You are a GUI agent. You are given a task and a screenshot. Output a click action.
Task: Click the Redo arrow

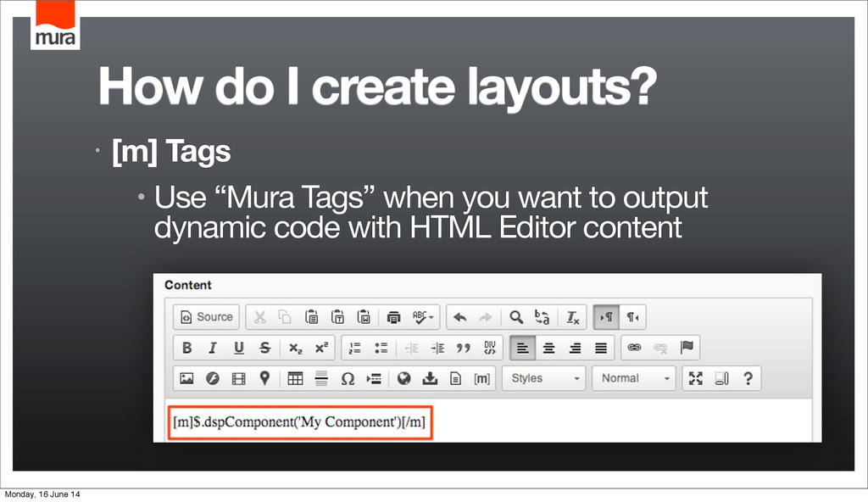pos(486,317)
